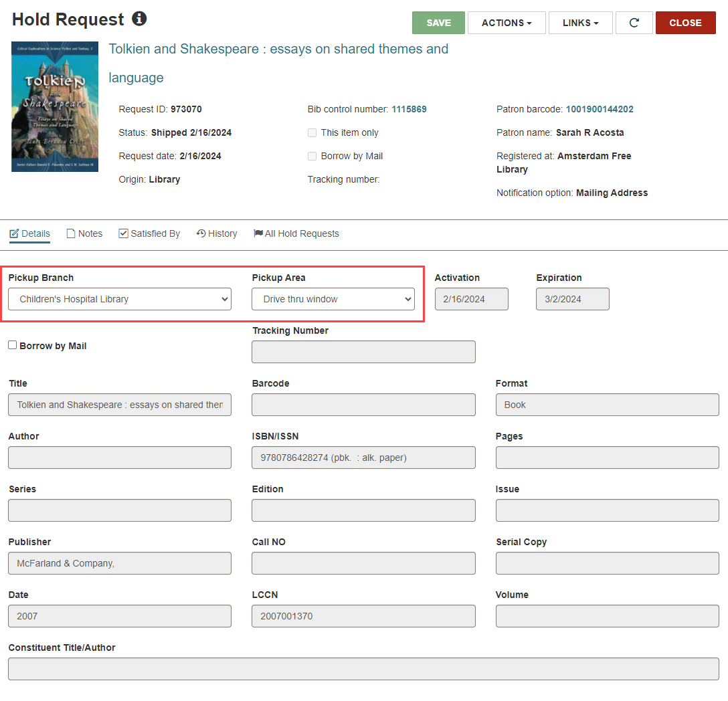Click status text Shipped 2/16/2024
This screenshot has width=728, height=701.
191,132
